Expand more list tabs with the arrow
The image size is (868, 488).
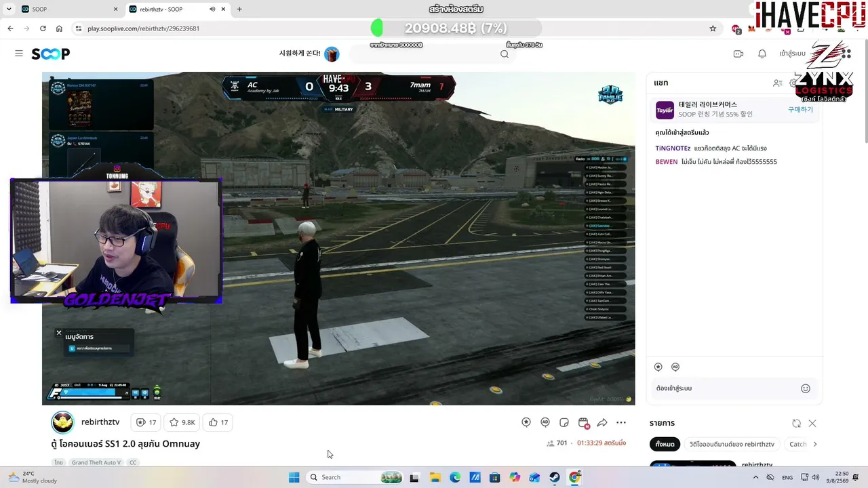[814, 444]
